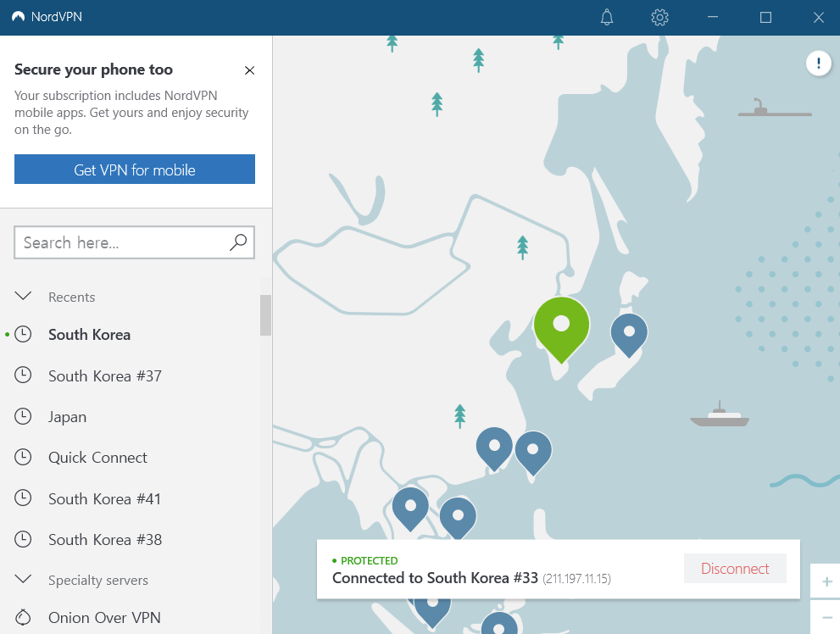
Task: Dismiss the Secure your phone banner
Action: pos(249,70)
